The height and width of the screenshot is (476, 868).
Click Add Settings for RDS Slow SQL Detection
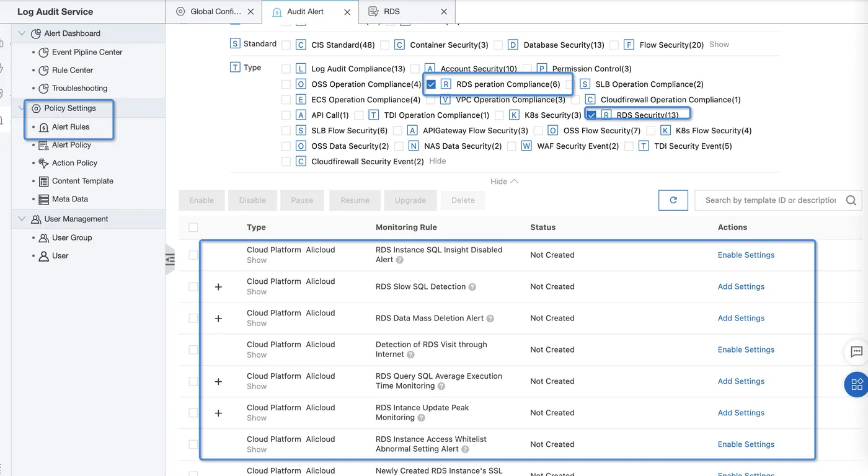click(741, 287)
